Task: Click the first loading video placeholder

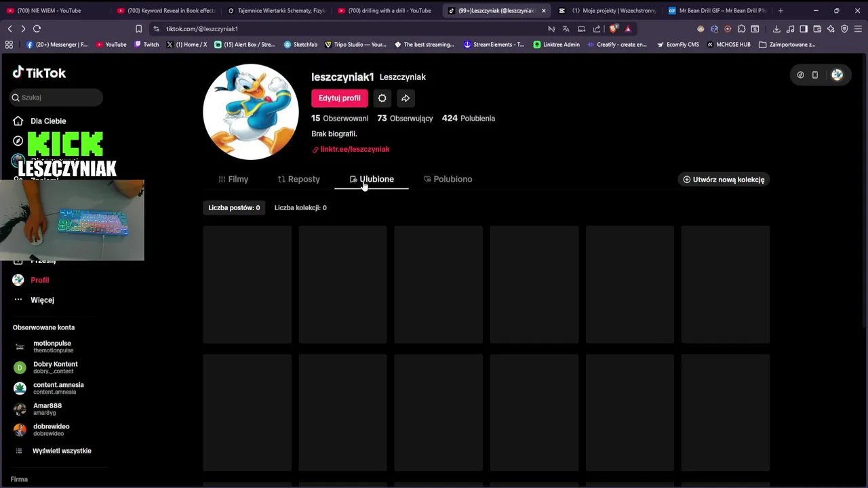Action: (248, 285)
